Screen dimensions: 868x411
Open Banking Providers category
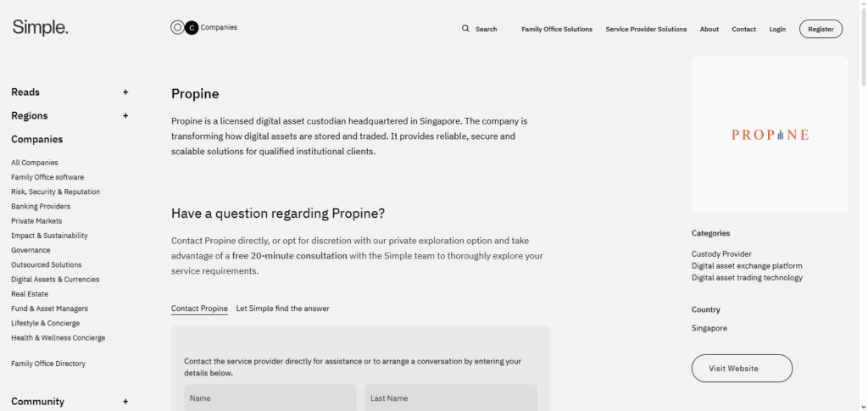[41, 206]
